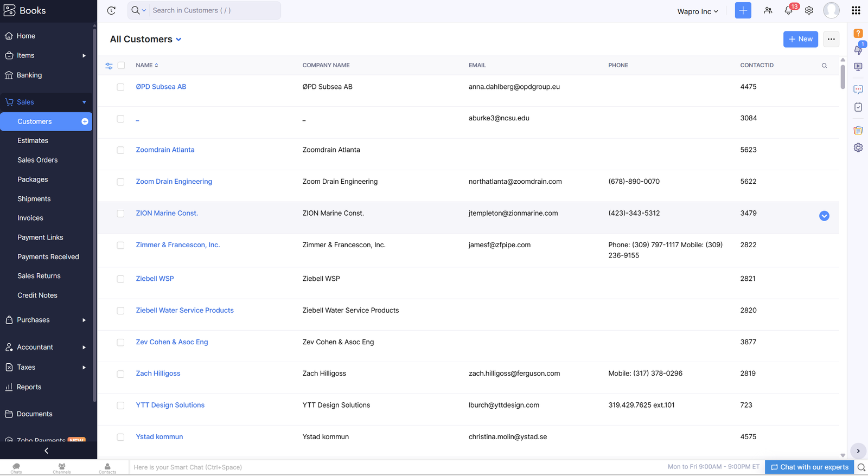Screen dimensions: 868x476
Task: Open the column customization filter icon
Action: pyautogui.click(x=109, y=66)
